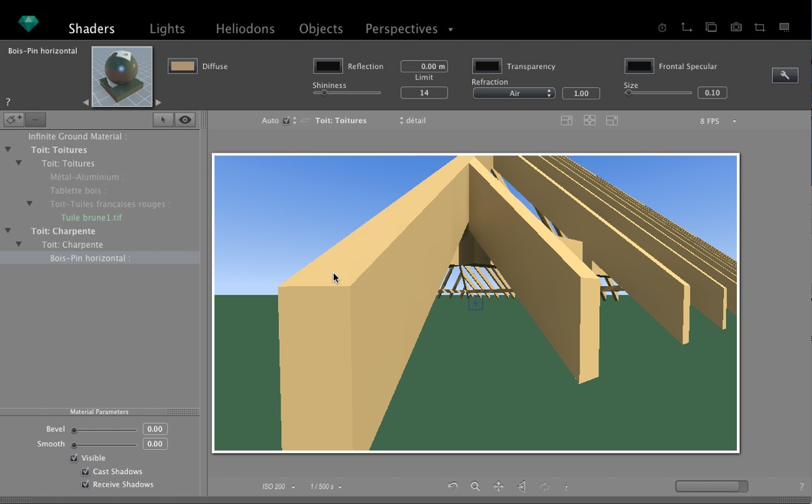Viewport: 812px width, 504px height.
Task: Click the arrow pointer selection button
Action: [x=162, y=120]
